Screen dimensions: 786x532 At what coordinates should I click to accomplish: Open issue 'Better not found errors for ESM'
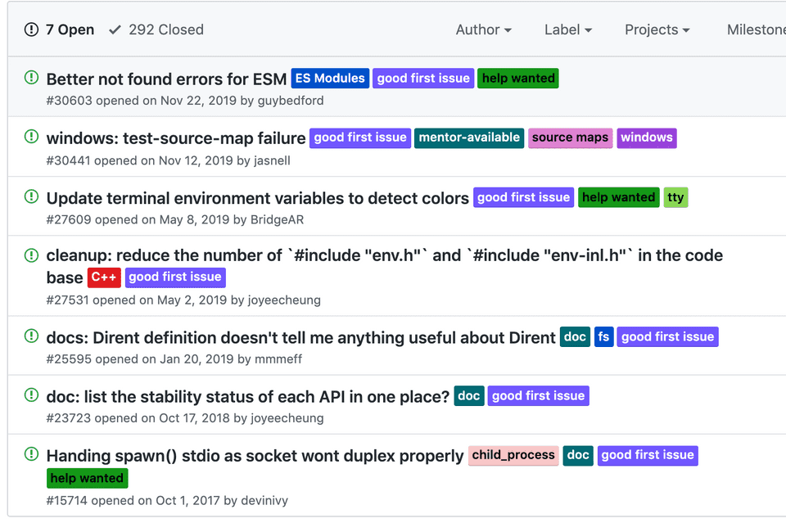tap(166, 79)
